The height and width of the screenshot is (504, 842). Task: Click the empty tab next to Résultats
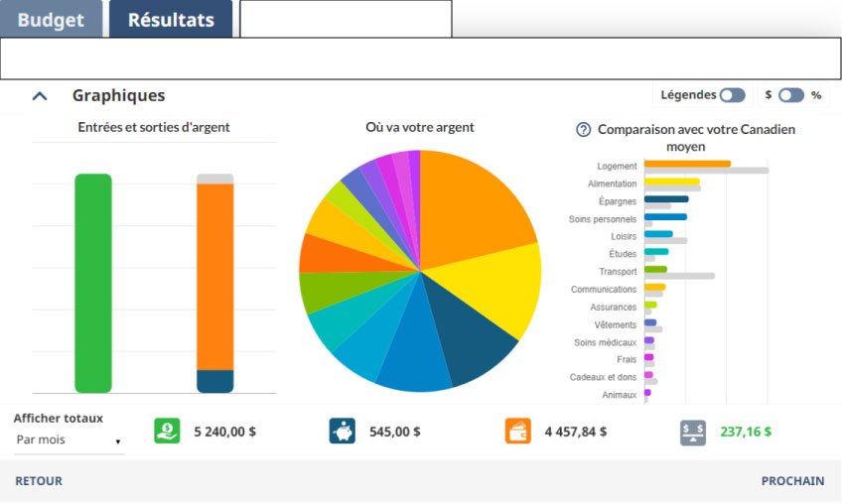click(346, 19)
